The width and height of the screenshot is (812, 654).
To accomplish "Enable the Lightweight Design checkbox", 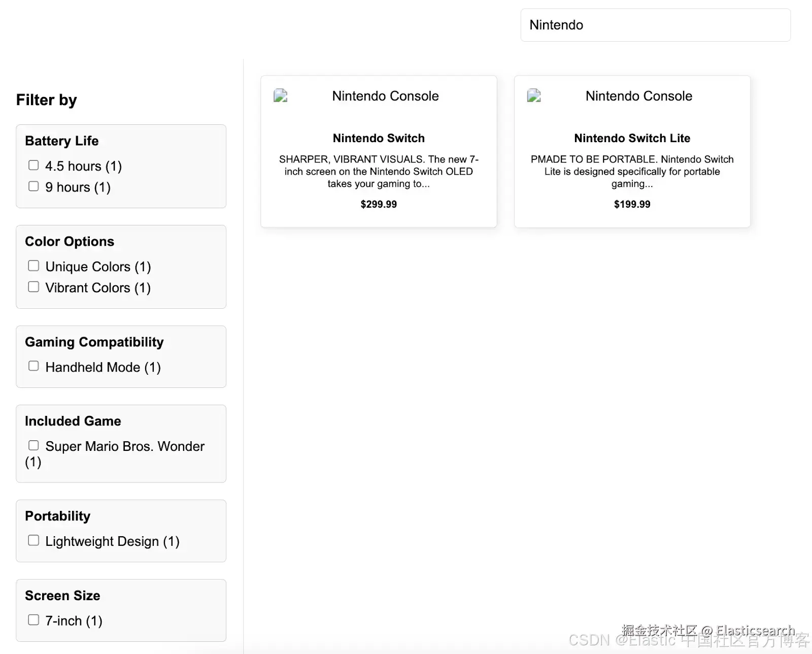I will coord(33,540).
